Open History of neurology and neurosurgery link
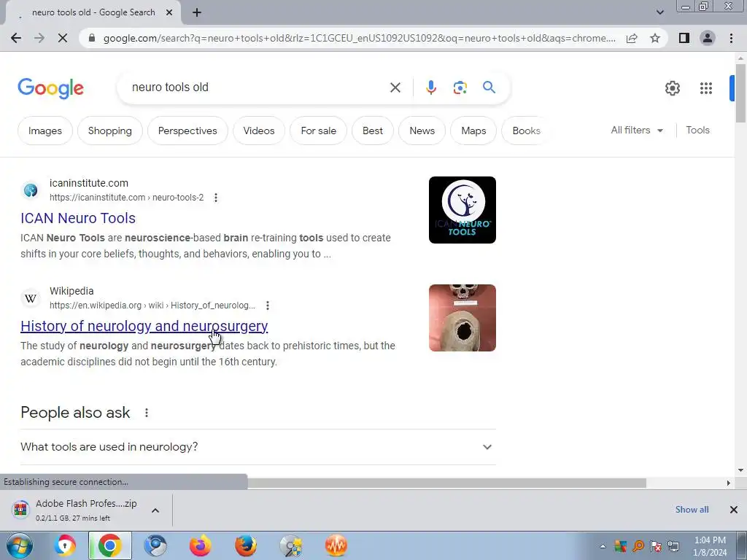The width and height of the screenshot is (747, 560). (144, 326)
